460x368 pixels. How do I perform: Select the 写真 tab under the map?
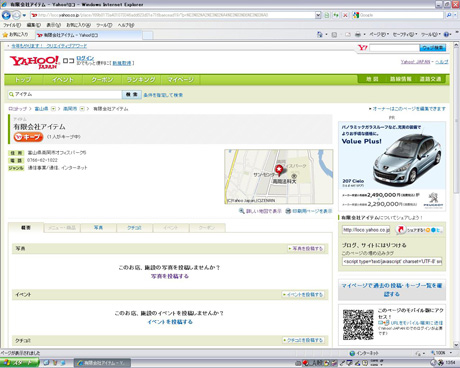(x=98, y=228)
